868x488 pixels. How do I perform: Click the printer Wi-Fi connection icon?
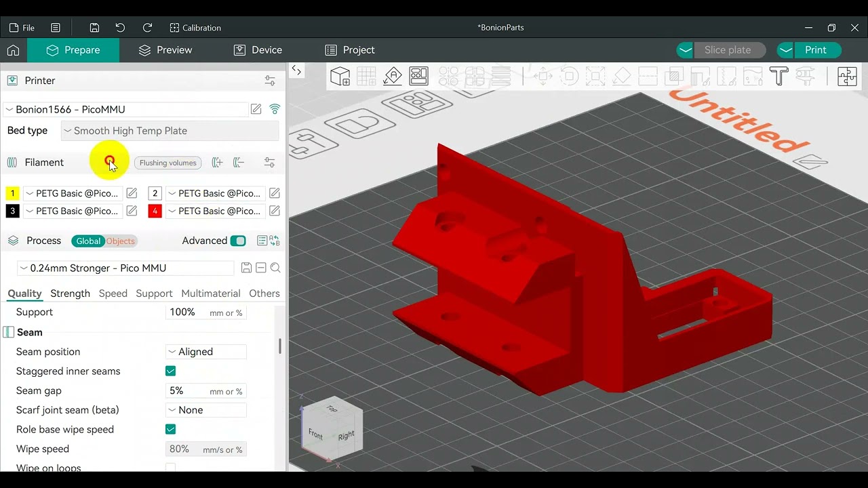tap(275, 109)
